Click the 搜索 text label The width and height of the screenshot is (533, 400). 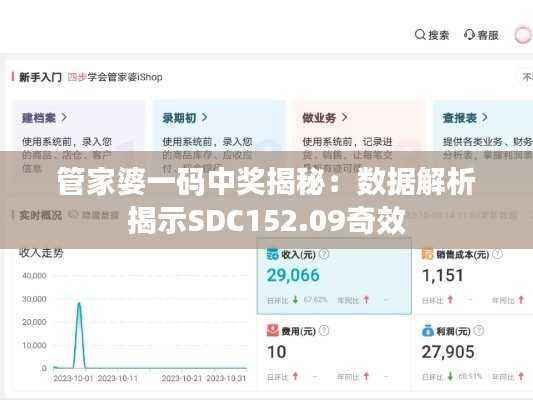(439, 35)
